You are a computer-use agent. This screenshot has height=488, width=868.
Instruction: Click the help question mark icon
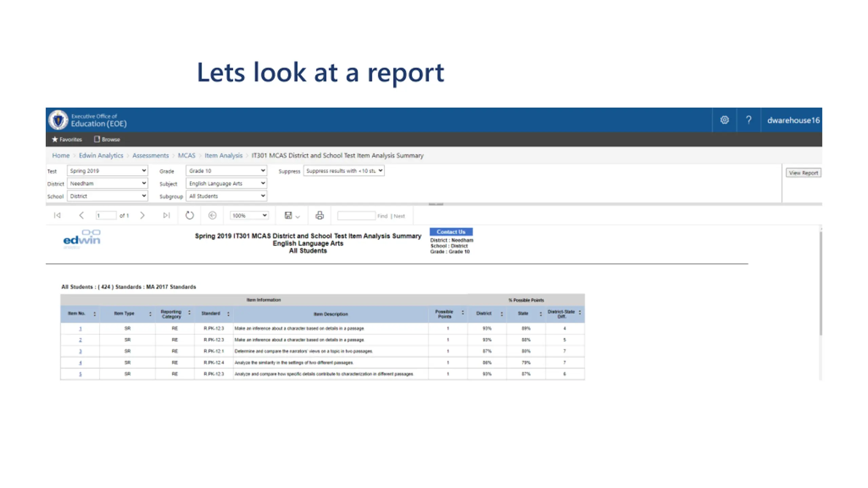pos(749,120)
